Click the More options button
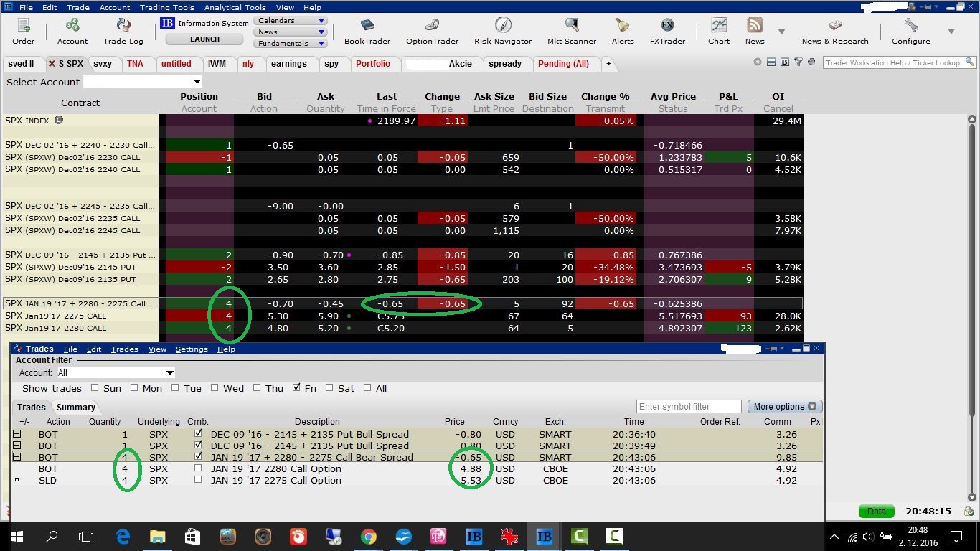This screenshot has width=980, height=551. coord(785,406)
